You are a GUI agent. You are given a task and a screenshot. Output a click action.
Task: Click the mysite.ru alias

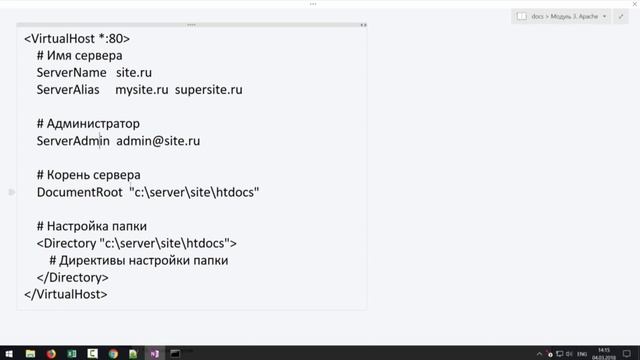(x=142, y=90)
